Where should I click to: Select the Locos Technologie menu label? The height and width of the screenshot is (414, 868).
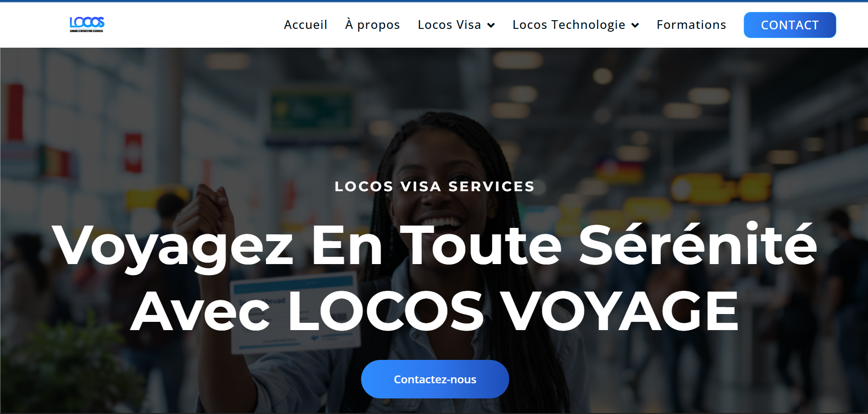click(569, 25)
